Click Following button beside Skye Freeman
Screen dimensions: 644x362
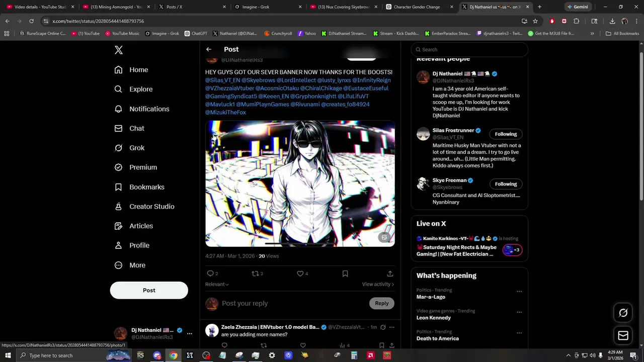point(506,184)
